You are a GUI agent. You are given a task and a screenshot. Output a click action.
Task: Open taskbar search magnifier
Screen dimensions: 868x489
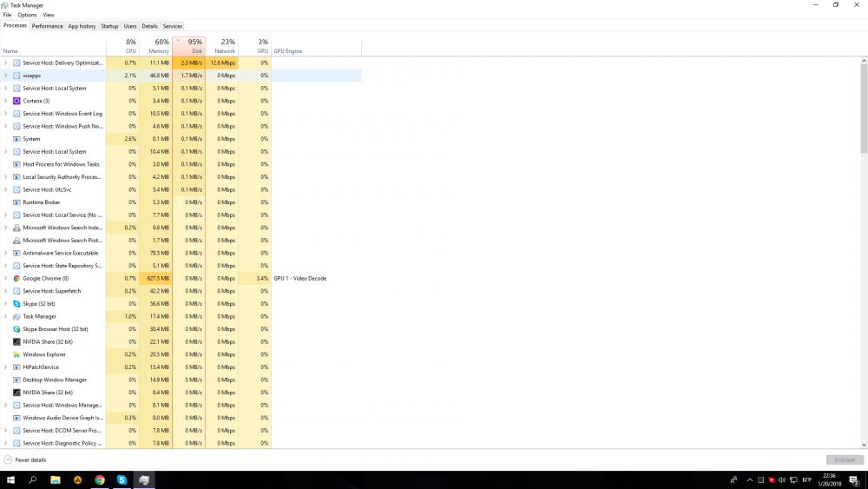point(33,480)
